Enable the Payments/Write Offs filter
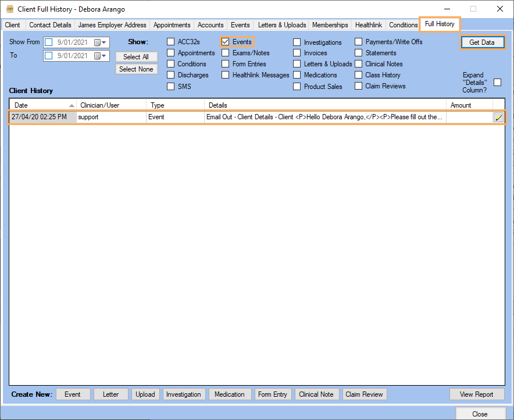 (358, 41)
